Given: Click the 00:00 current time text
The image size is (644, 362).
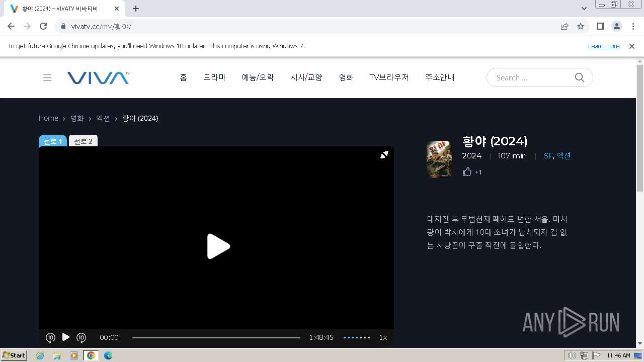Looking at the screenshot, I should point(109,337).
